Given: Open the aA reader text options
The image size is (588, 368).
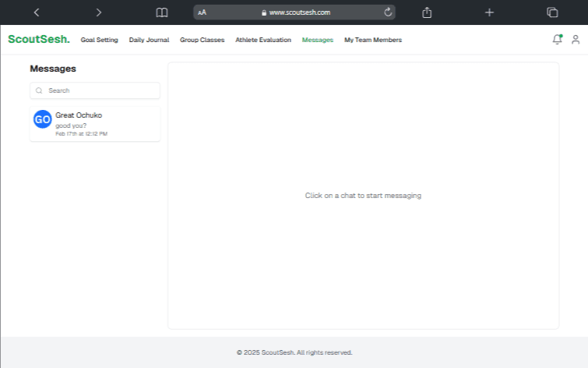Looking at the screenshot, I should tap(202, 12).
